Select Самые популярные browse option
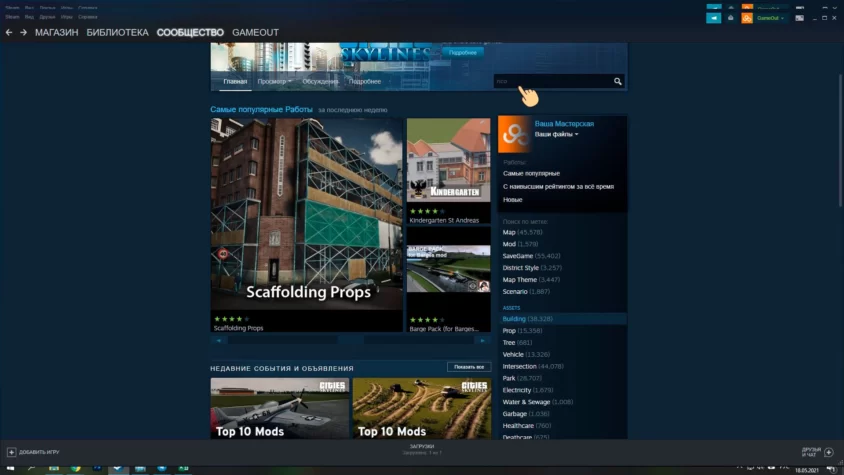The width and height of the screenshot is (844, 475). pyautogui.click(x=531, y=173)
